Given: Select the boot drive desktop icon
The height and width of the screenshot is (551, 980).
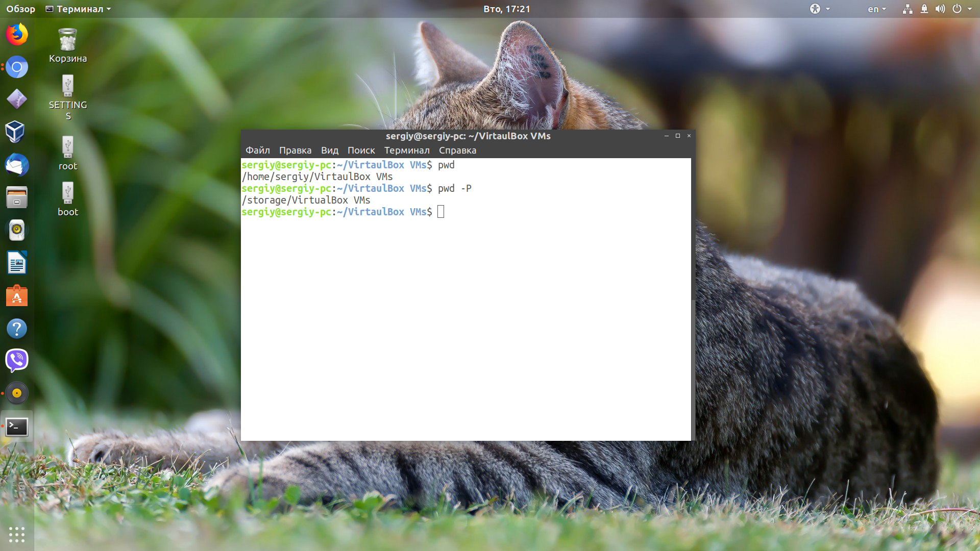Looking at the screenshot, I should [68, 199].
